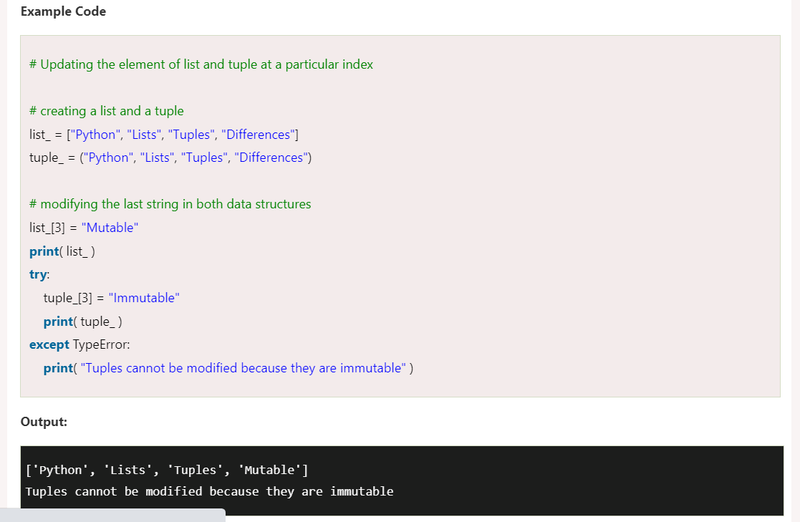The width and height of the screenshot is (800, 522).
Task: Click the print( list_ ) statement
Action: 62,251
